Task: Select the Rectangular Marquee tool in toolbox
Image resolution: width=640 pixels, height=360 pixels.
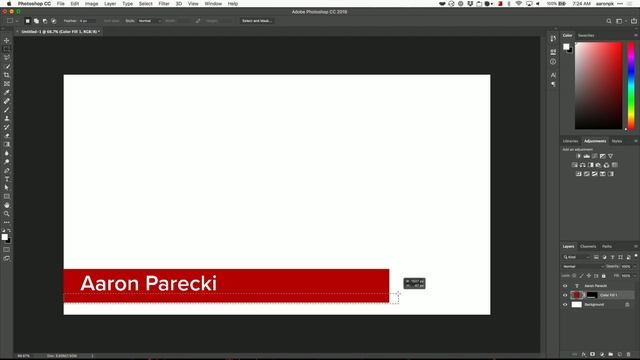Action: pos(7,49)
